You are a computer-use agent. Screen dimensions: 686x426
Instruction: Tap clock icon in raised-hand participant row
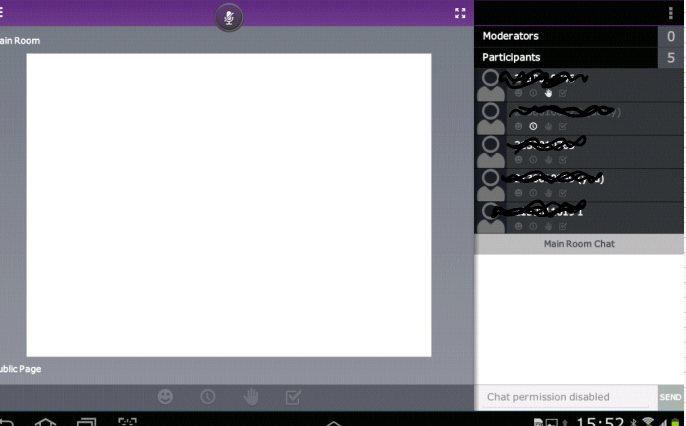point(533,93)
